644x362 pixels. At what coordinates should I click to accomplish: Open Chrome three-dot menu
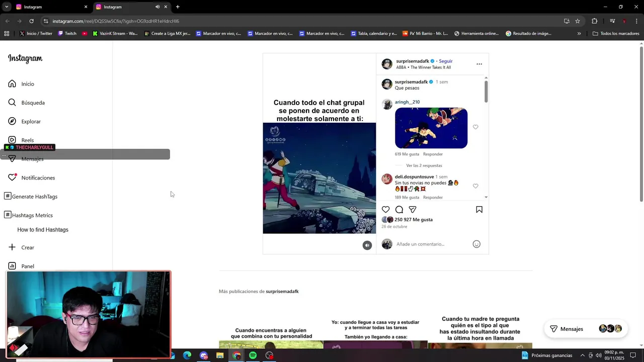coord(637,21)
